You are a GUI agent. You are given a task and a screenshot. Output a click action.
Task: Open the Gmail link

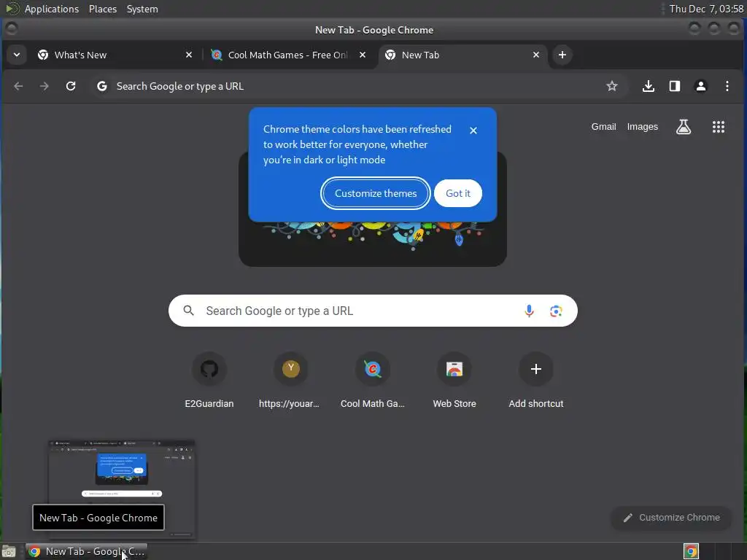(x=603, y=127)
